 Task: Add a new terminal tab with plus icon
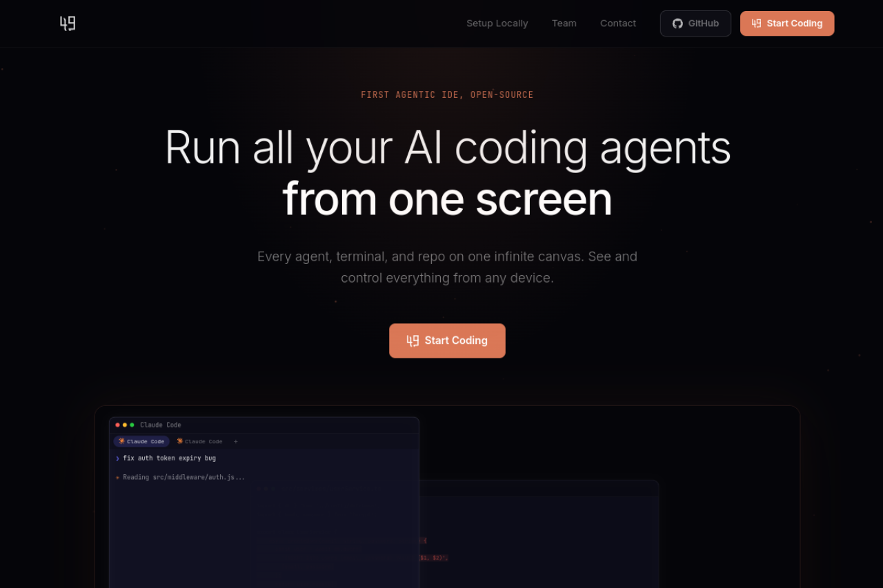click(235, 441)
